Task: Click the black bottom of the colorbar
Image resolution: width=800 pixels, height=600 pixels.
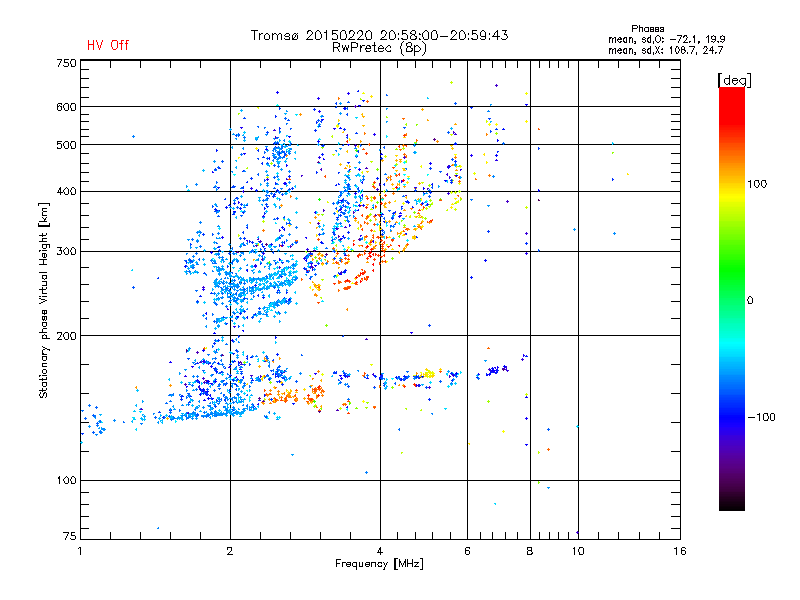Action: (x=732, y=504)
